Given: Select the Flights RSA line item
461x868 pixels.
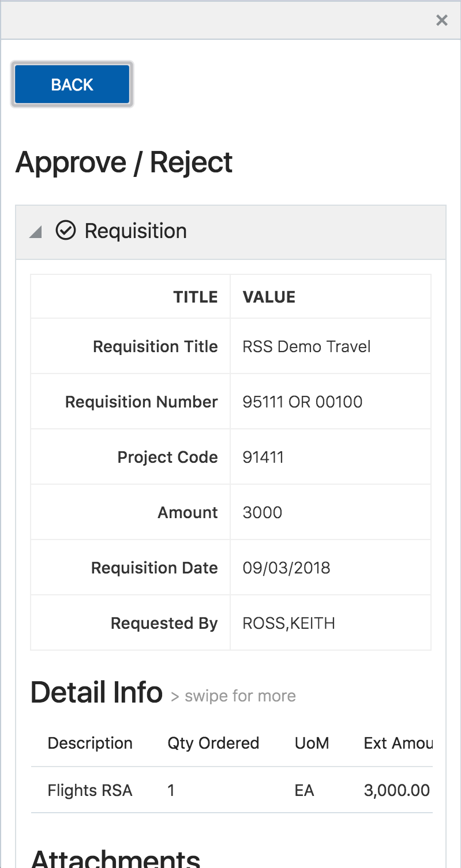Looking at the screenshot, I should tap(90, 790).
